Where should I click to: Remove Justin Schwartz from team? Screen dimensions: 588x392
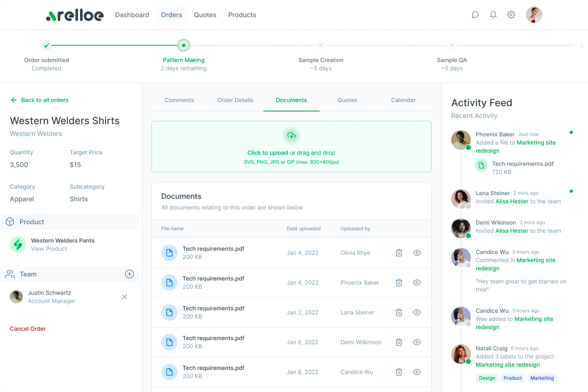pyautogui.click(x=125, y=297)
